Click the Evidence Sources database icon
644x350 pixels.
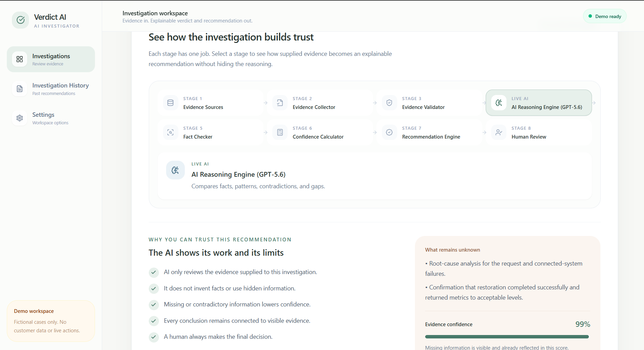point(171,103)
